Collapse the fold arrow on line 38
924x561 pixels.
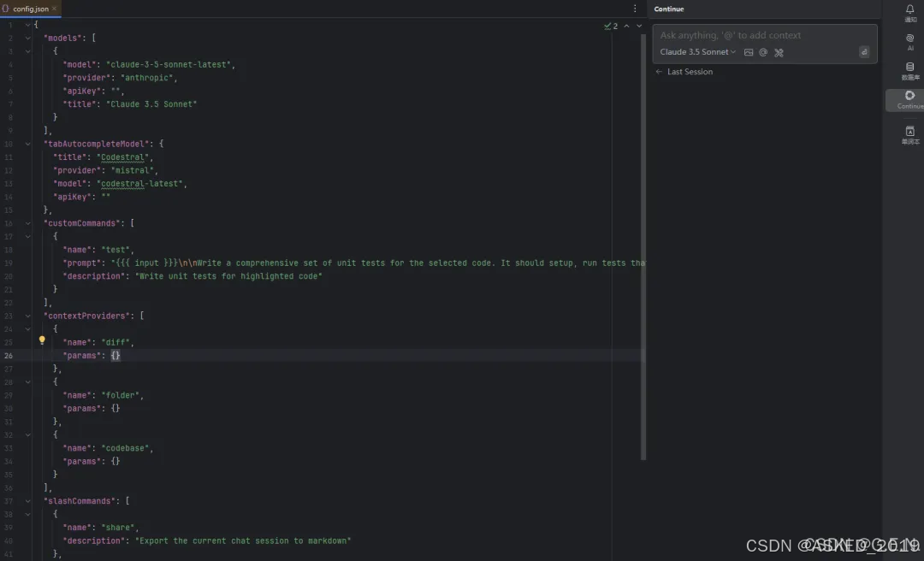pyautogui.click(x=27, y=514)
